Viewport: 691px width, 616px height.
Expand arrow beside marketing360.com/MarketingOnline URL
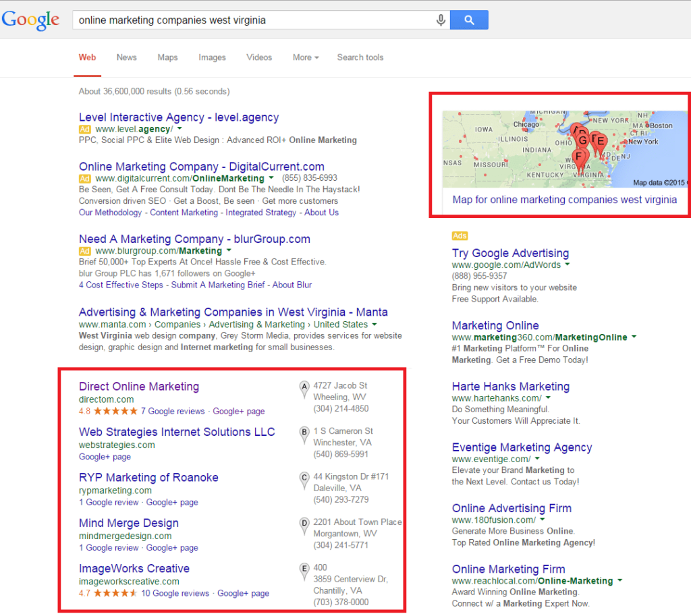point(634,337)
